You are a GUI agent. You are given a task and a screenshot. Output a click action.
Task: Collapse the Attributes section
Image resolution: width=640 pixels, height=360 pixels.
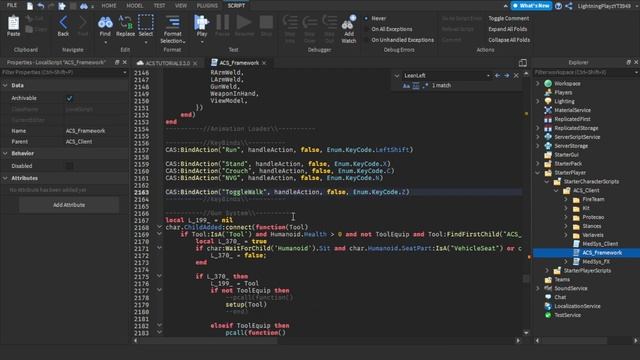[x=5, y=178]
